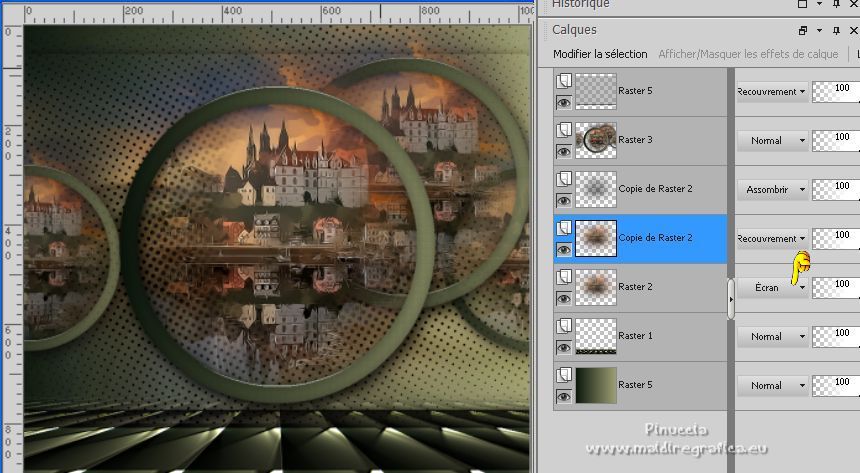Click Modifier la sélection

click(600, 54)
